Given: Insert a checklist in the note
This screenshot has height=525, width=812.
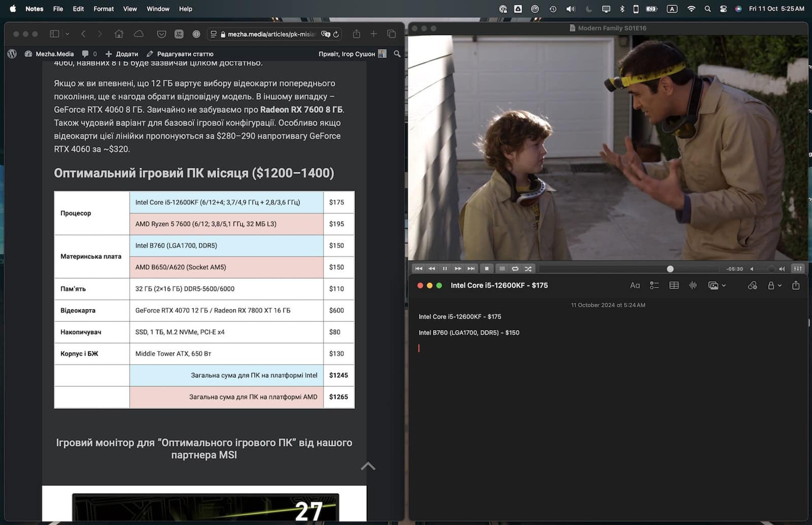Looking at the screenshot, I should click(x=654, y=286).
